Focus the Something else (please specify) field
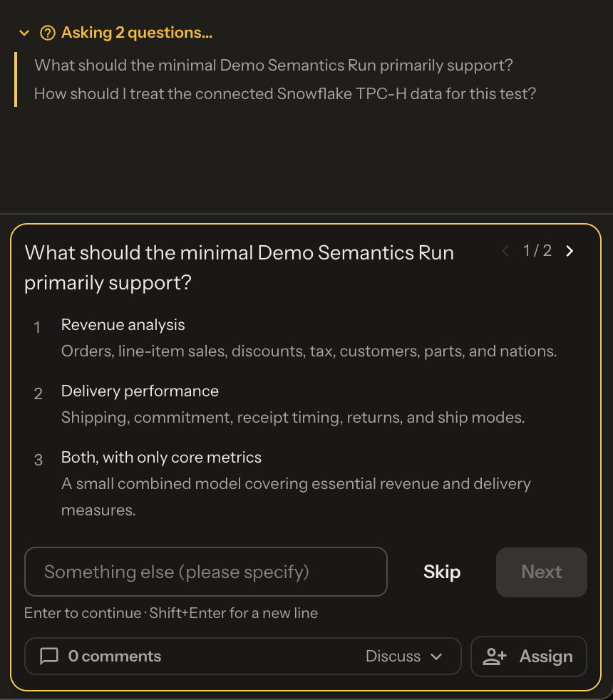The height and width of the screenshot is (700, 613). point(206,572)
